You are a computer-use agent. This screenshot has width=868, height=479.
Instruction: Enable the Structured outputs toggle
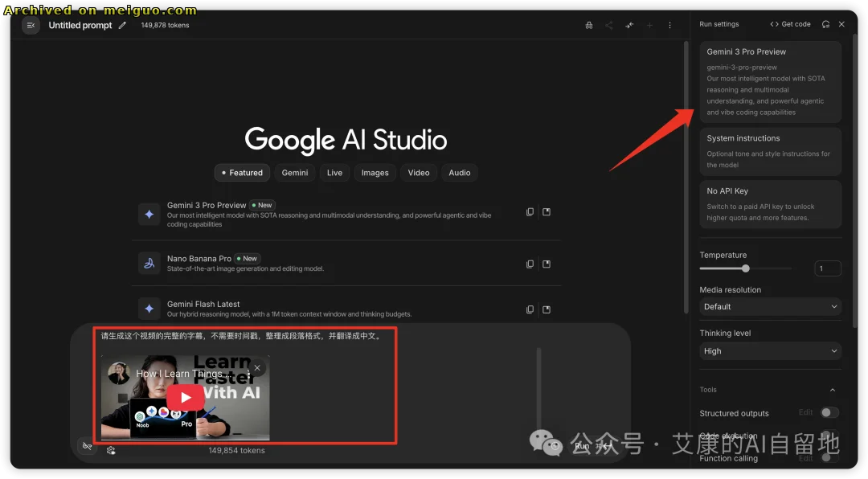click(x=829, y=412)
